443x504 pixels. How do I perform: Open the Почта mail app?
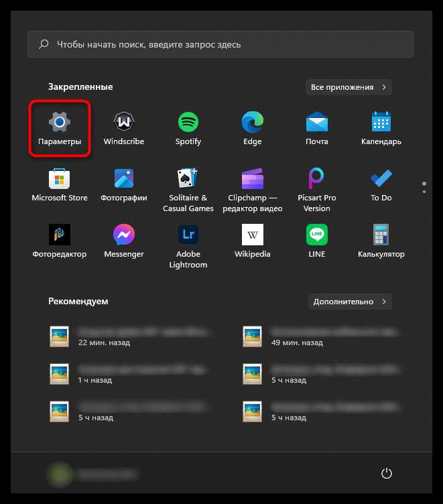(x=316, y=129)
